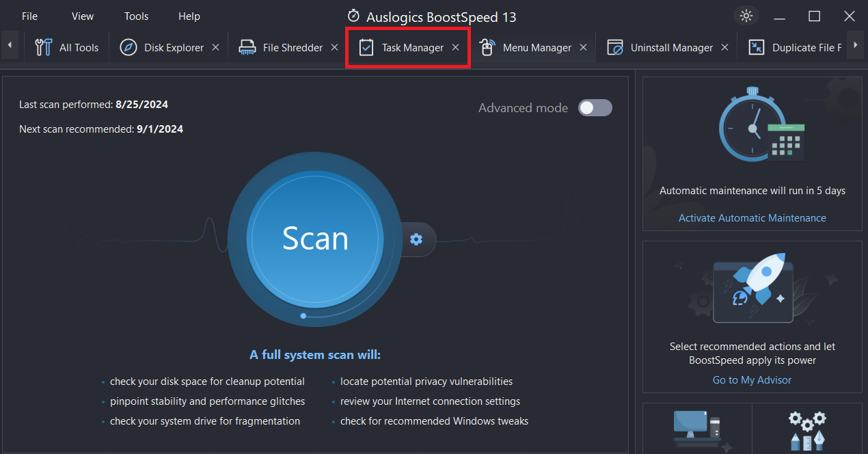This screenshot has height=454, width=868.
Task: Switch to the All Tools tab
Action: [x=66, y=48]
